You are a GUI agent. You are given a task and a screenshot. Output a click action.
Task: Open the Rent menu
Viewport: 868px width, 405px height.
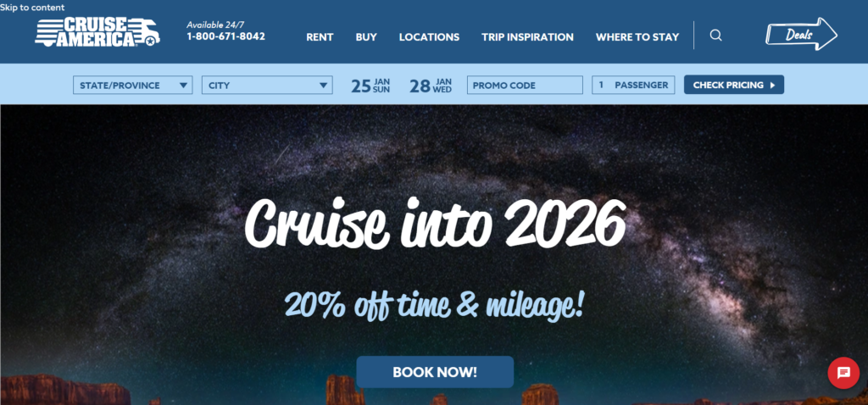320,37
